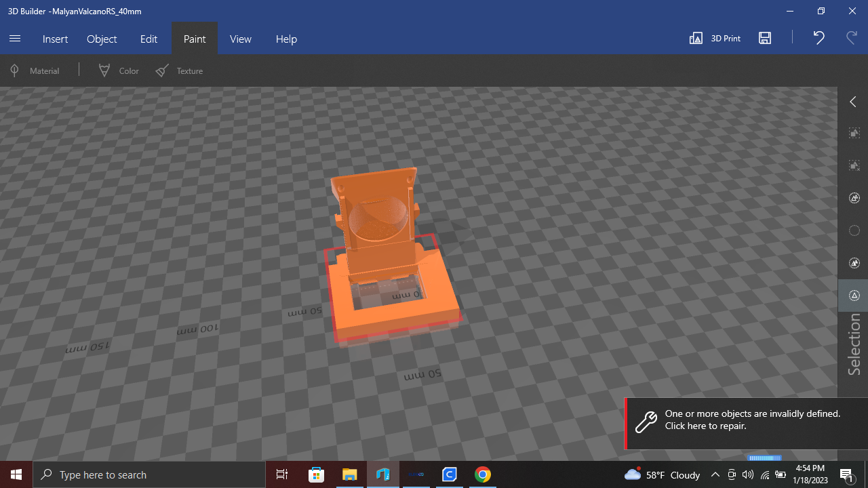Click the select-all objects icon in Selection sidebar
Image resolution: width=868 pixels, height=488 pixels.
coord(854,133)
